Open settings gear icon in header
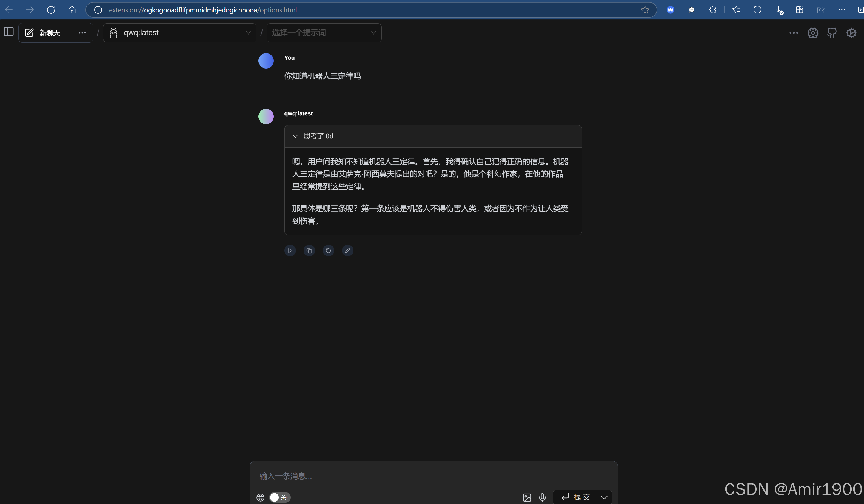The height and width of the screenshot is (504, 864). click(x=851, y=33)
